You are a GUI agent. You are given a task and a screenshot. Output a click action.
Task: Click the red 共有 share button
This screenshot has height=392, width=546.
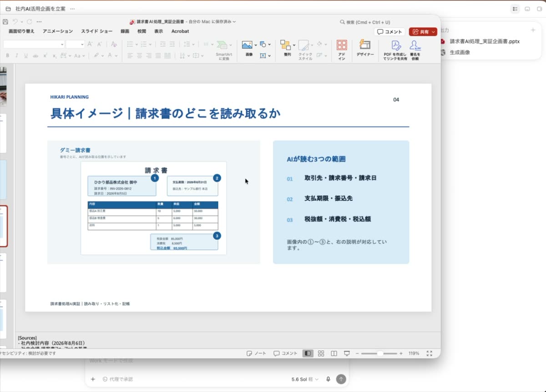pos(423,32)
